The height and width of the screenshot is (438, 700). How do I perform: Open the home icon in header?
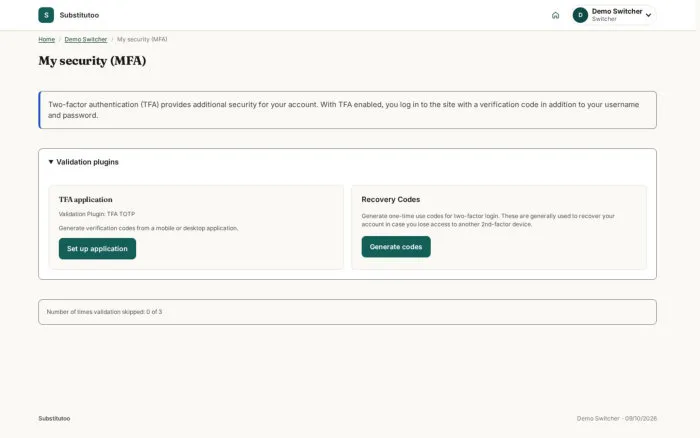click(x=555, y=15)
